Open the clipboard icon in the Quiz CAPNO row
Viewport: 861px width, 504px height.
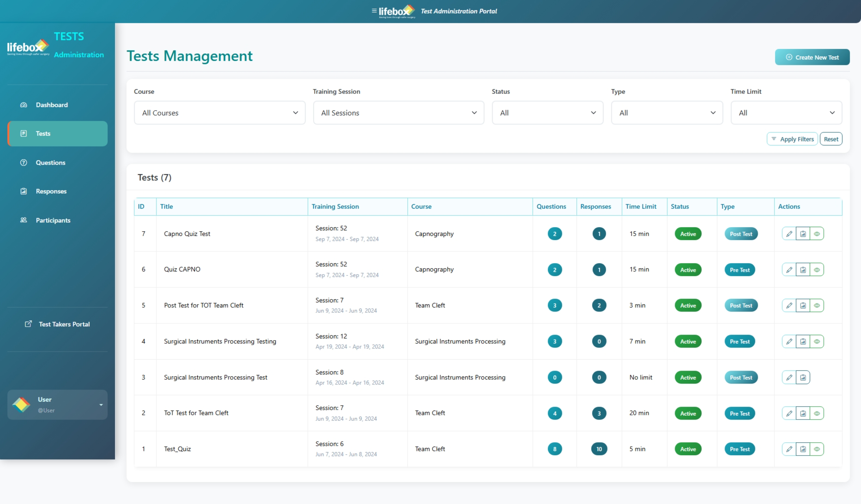click(803, 270)
